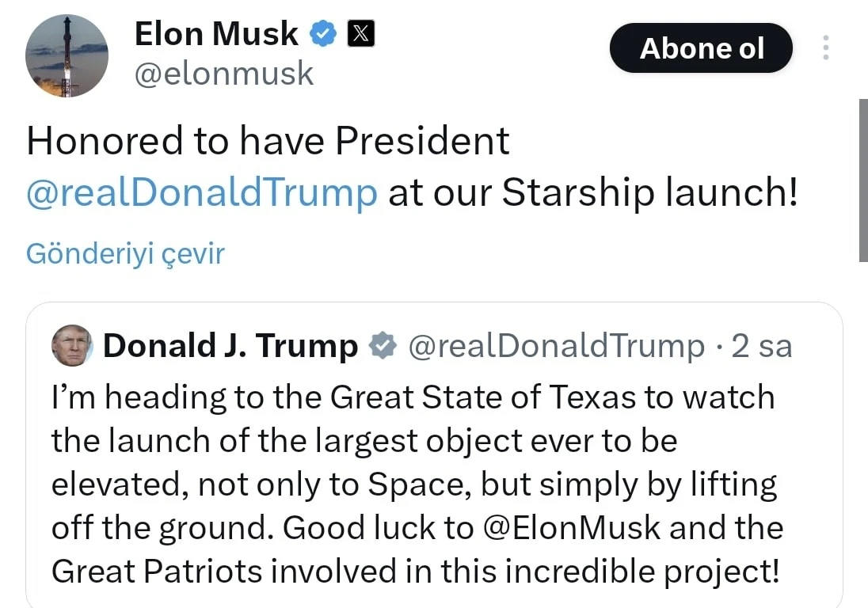The image size is (868, 608).
Task: Click the blue verified badge beside Elon Musk
Action: [324, 33]
